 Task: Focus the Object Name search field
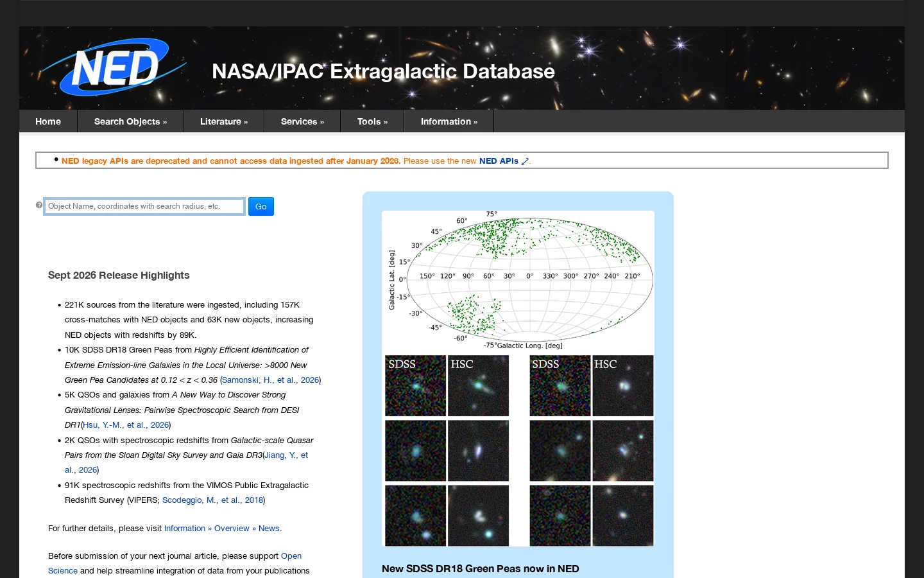click(x=144, y=206)
